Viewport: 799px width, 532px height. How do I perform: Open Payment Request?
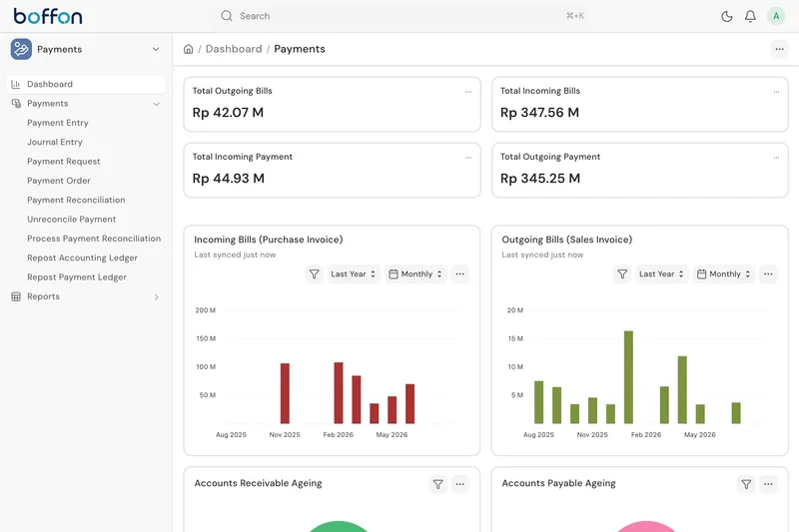64,162
